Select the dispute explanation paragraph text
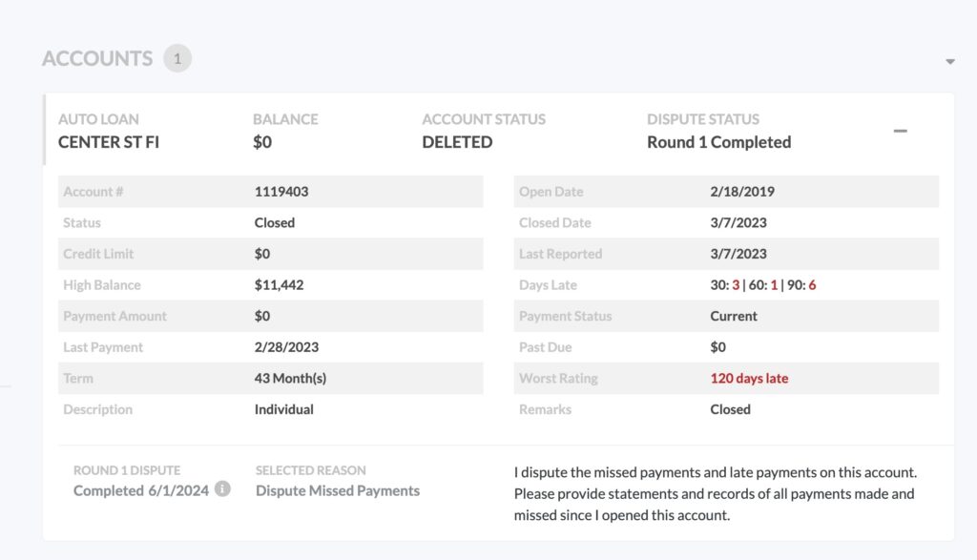The width and height of the screenshot is (977, 560). 716,493
